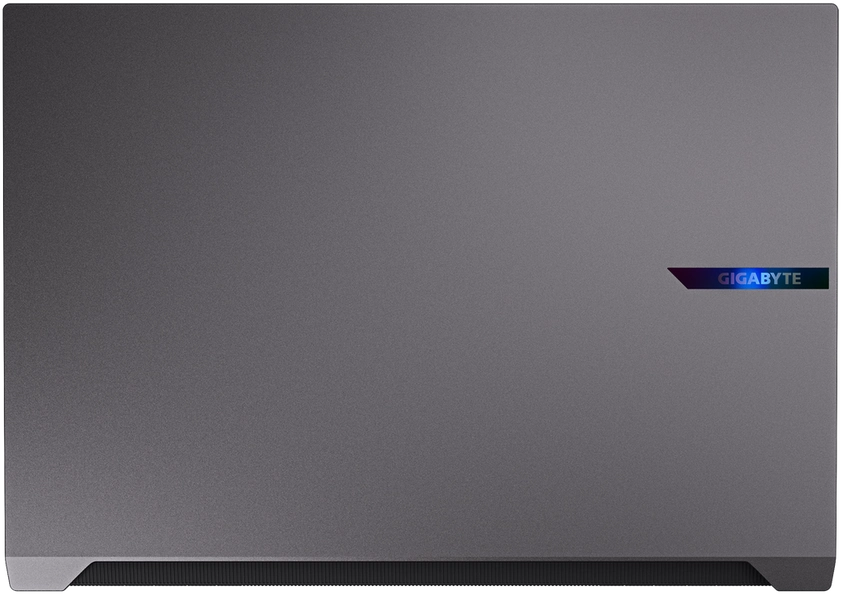The height and width of the screenshot is (594, 841).
Task: Click the letter E ending the GIGABYTE logo
Action: click(x=796, y=279)
